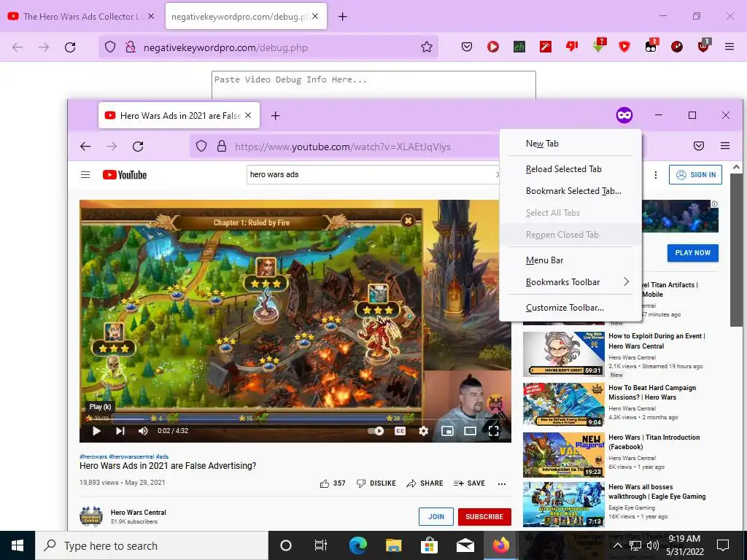
Task: Skip to next video
Action: (x=120, y=431)
